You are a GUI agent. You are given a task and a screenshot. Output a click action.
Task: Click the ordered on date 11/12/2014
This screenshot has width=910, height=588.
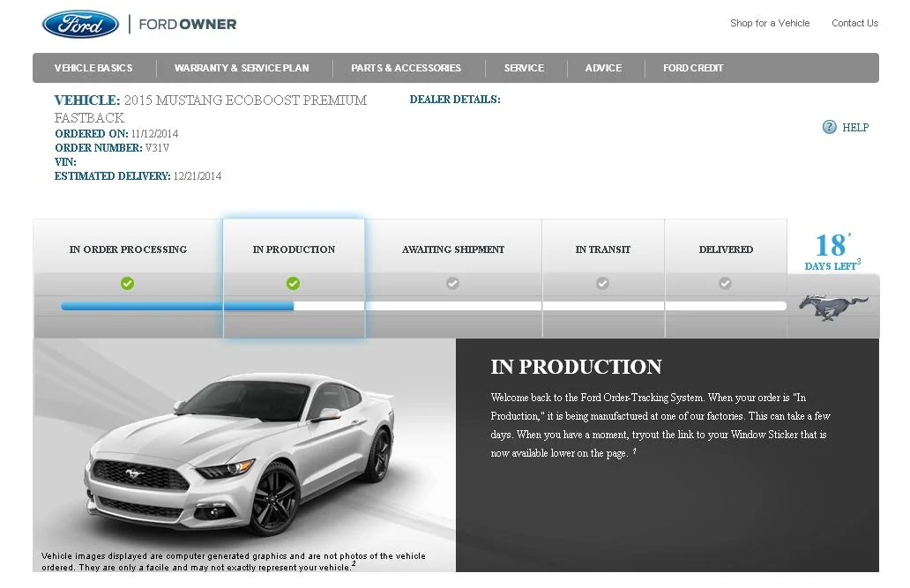pos(154,133)
